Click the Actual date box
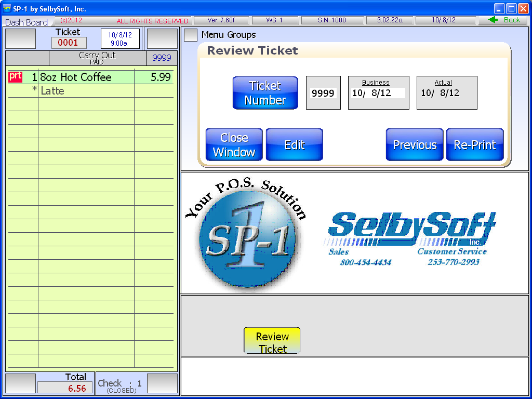532x399 pixels. (x=447, y=92)
